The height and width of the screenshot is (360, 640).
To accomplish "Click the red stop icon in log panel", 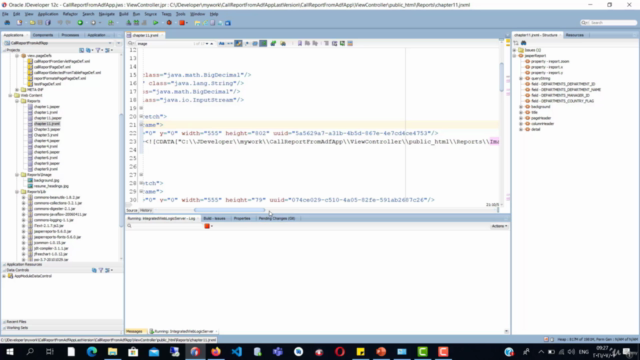I will (x=207, y=226).
